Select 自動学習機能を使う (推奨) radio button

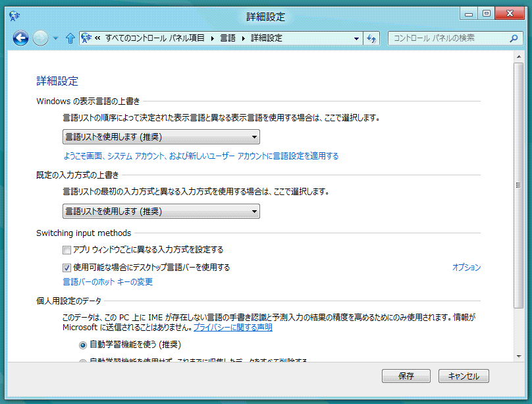point(83,345)
